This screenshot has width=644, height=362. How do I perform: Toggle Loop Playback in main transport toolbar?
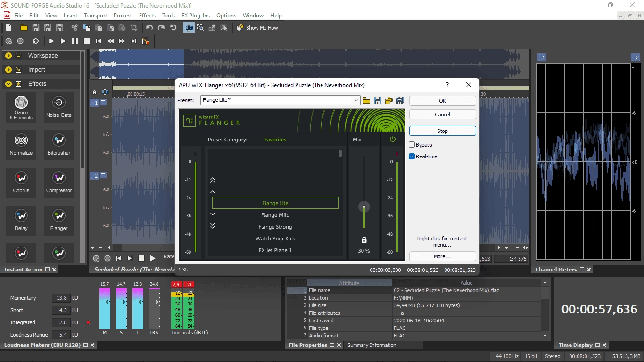click(x=35, y=41)
